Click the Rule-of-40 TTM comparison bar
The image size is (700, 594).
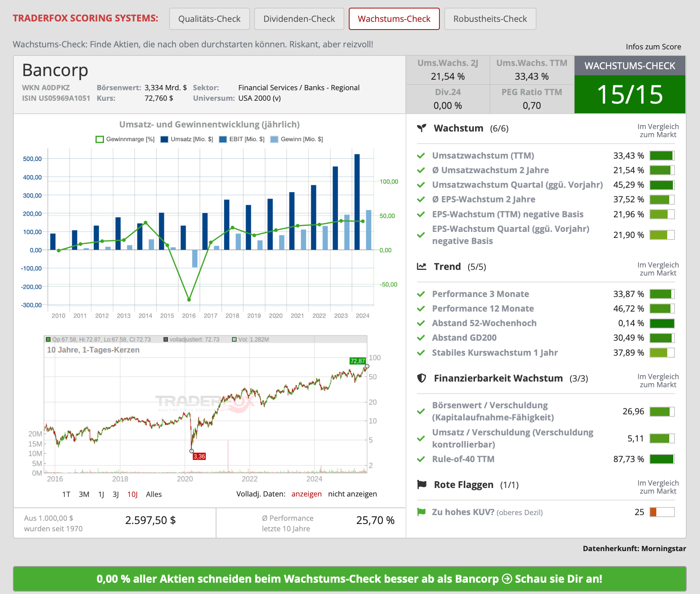coord(662,459)
